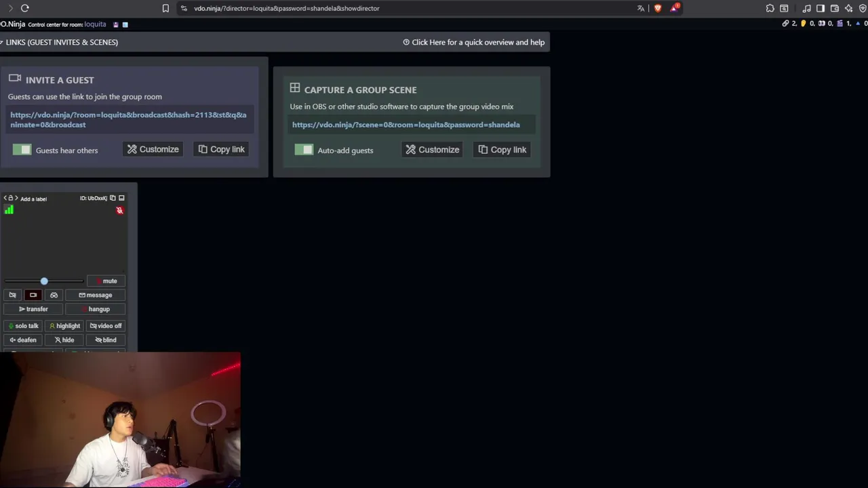
Task: Move guest left with the left arrow
Action: (5, 198)
